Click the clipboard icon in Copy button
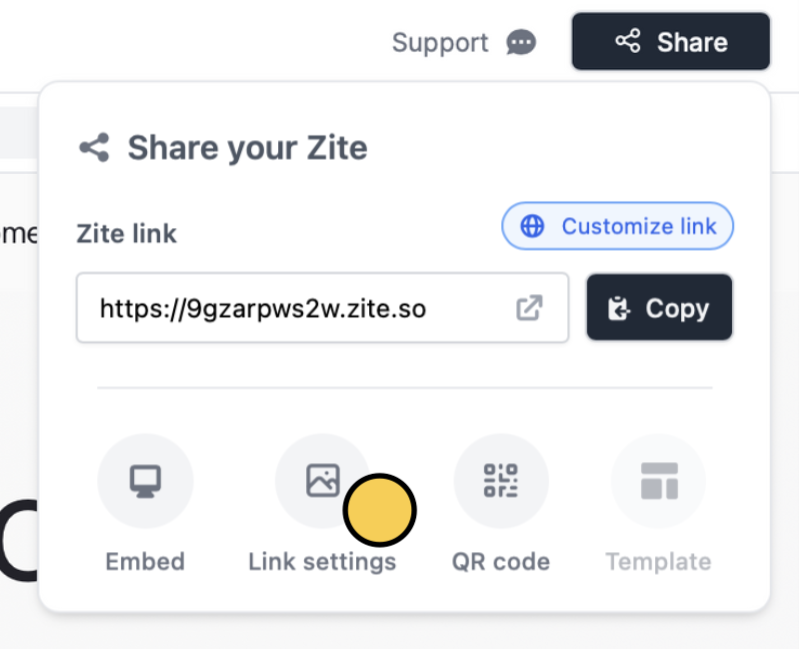Screen dimensions: 799x649 click(x=619, y=309)
